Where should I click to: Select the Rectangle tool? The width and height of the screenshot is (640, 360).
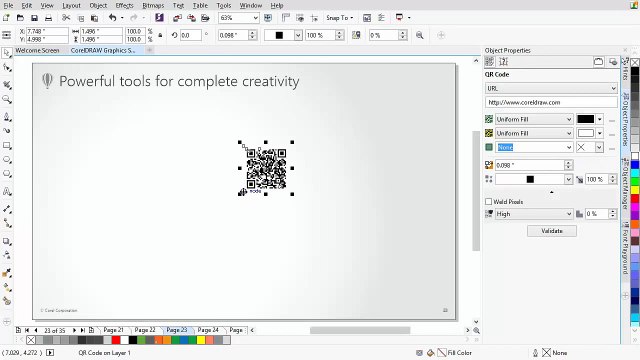7,145
